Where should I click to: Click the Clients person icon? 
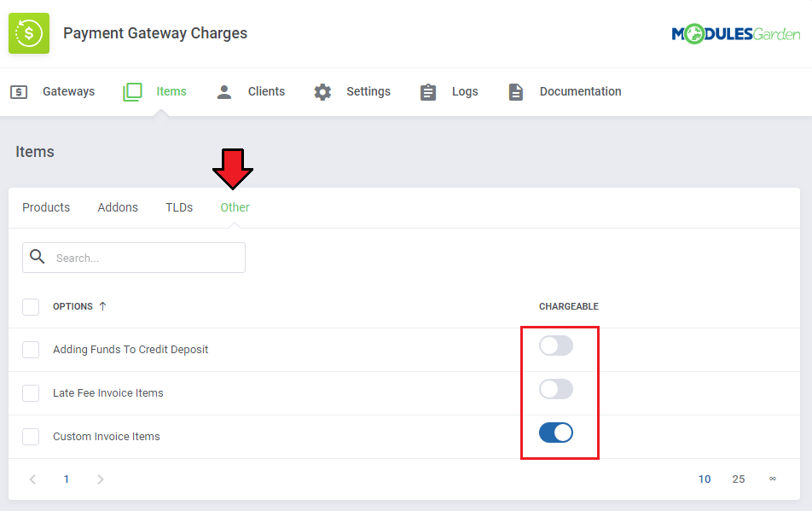point(224,91)
